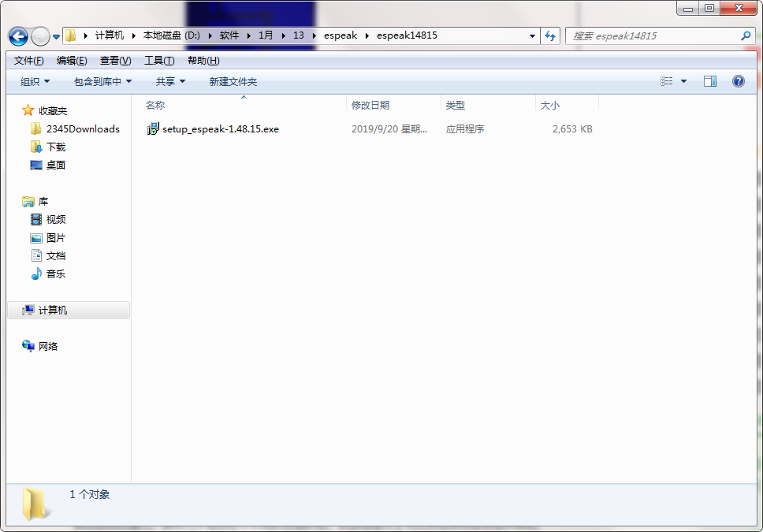Expand arrow after 计算机 in breadcrumb
Screen dimensions: 763x532
coord(134,35)
